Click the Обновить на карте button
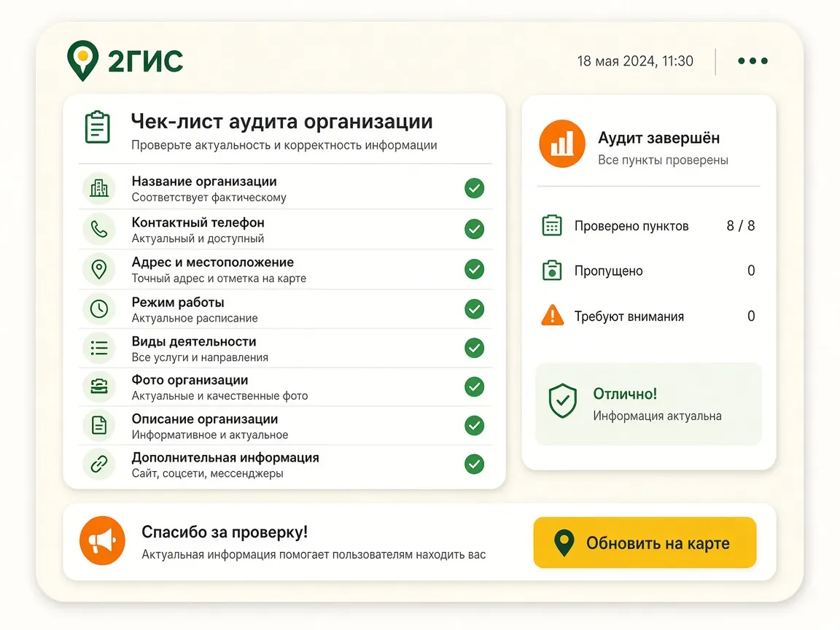This screenshot has width=840, height=630. 645,542
